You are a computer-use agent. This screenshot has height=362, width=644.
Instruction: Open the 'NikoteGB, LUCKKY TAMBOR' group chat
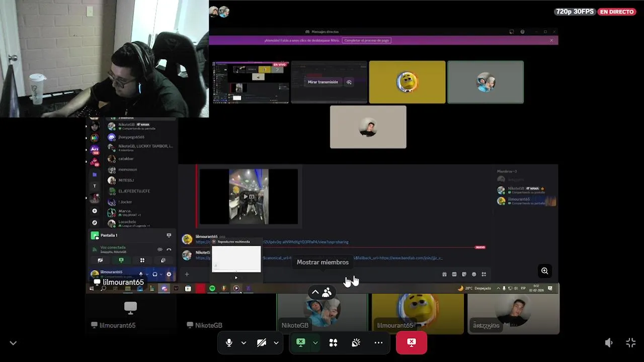click(141, 148)
